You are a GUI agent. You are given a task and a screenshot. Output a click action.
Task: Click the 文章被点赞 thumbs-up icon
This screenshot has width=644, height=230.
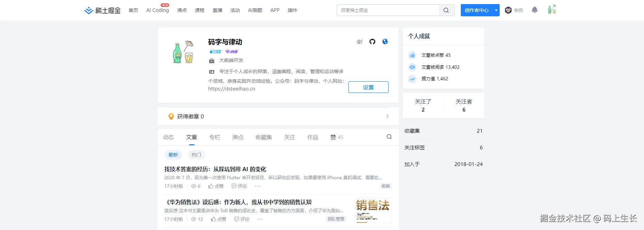tap(412, 55)
